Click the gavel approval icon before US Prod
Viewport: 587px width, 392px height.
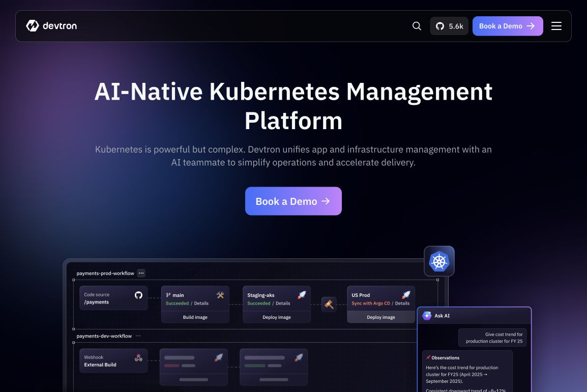click(329, 305)
